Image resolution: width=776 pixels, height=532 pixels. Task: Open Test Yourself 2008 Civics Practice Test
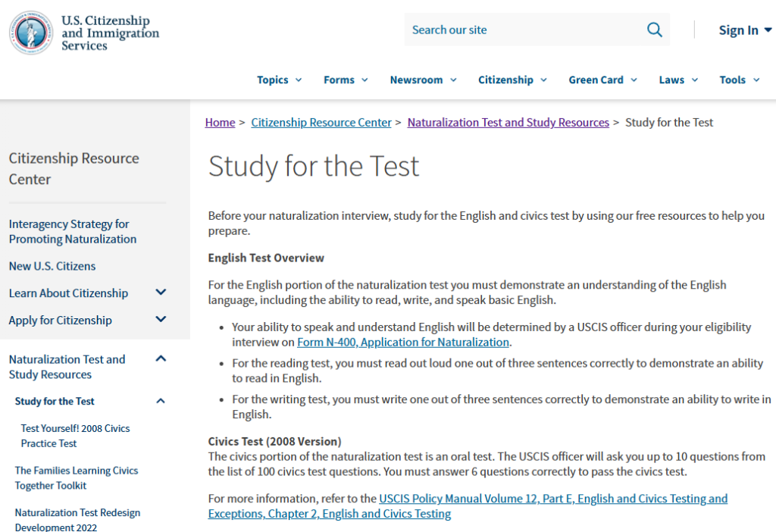(75, 436)
